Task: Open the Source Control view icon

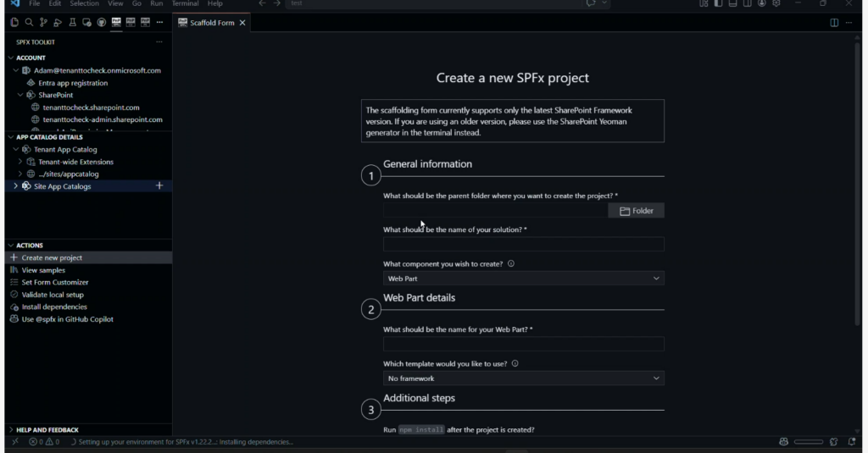Action: (43, 22)
